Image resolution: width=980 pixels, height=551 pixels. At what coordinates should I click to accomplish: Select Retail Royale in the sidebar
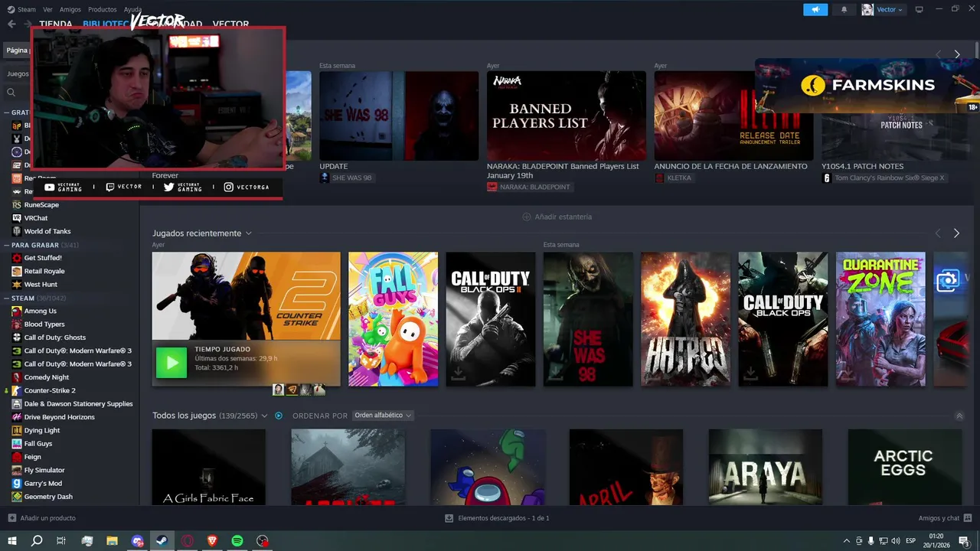point(44,271)
